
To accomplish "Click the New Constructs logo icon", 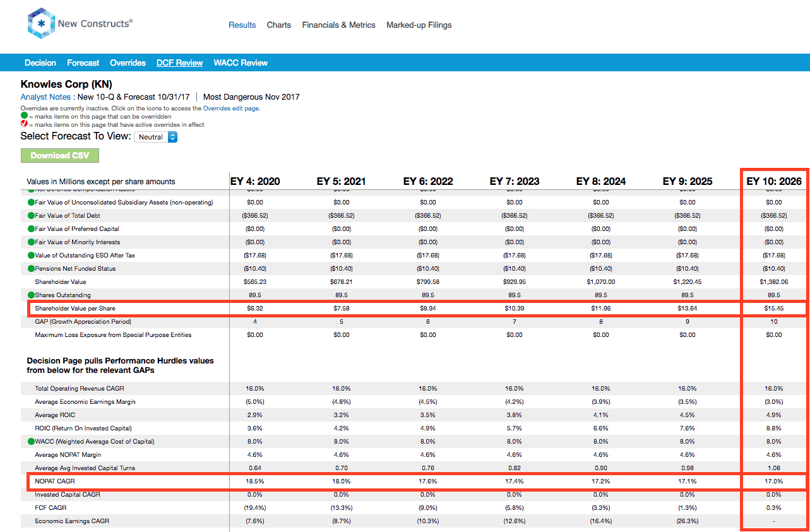I will coord(41,23).
